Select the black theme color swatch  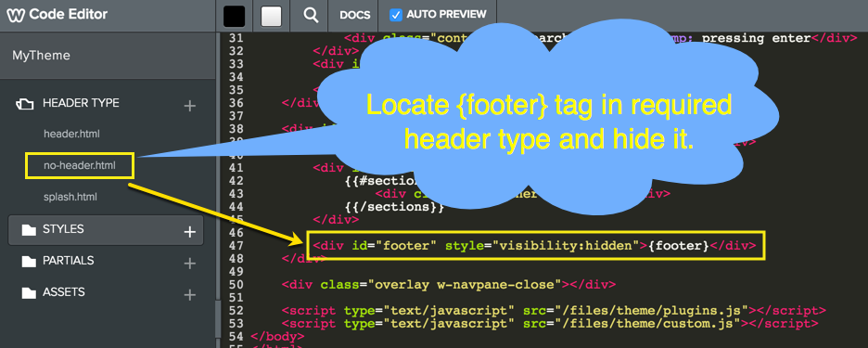pos(235,16)
